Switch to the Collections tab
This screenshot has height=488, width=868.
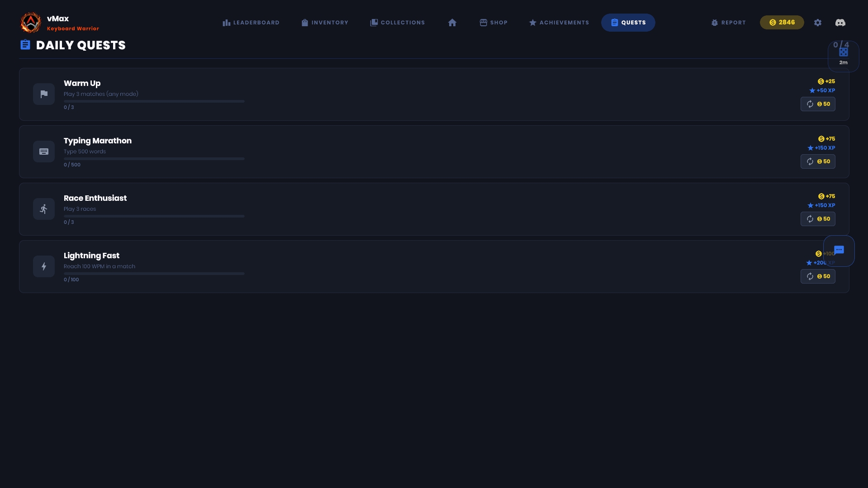pos(397,23)
